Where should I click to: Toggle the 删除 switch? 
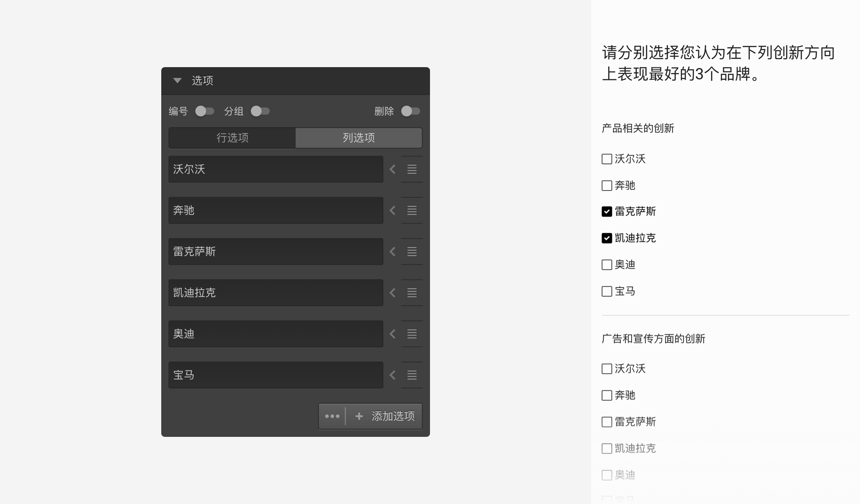(x=411, y=111)
